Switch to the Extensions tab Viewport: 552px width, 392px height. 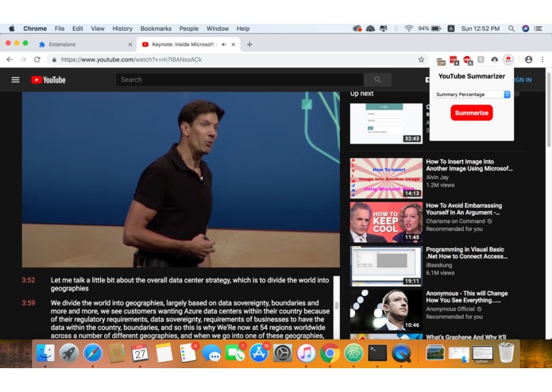click(84, 44)
